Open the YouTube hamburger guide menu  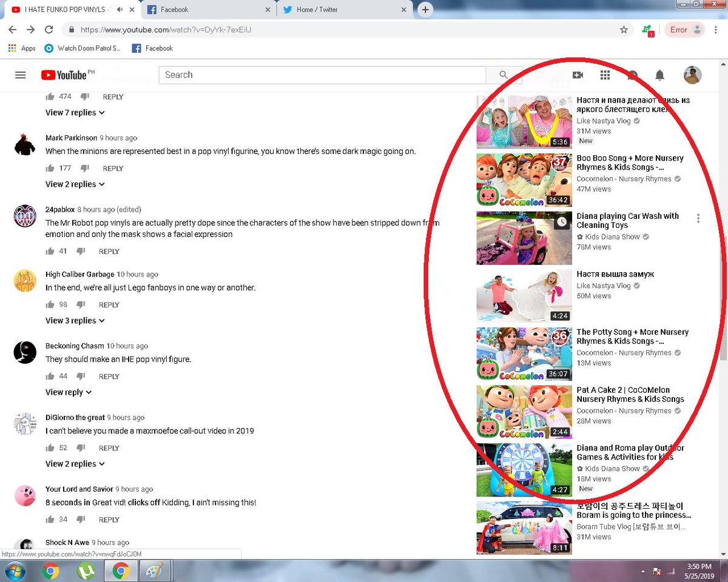[21, 75]
